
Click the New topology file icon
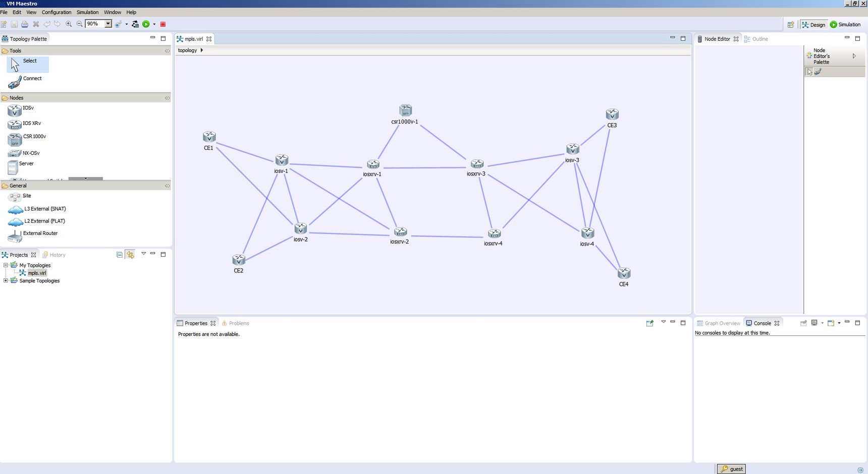point(4,24)
